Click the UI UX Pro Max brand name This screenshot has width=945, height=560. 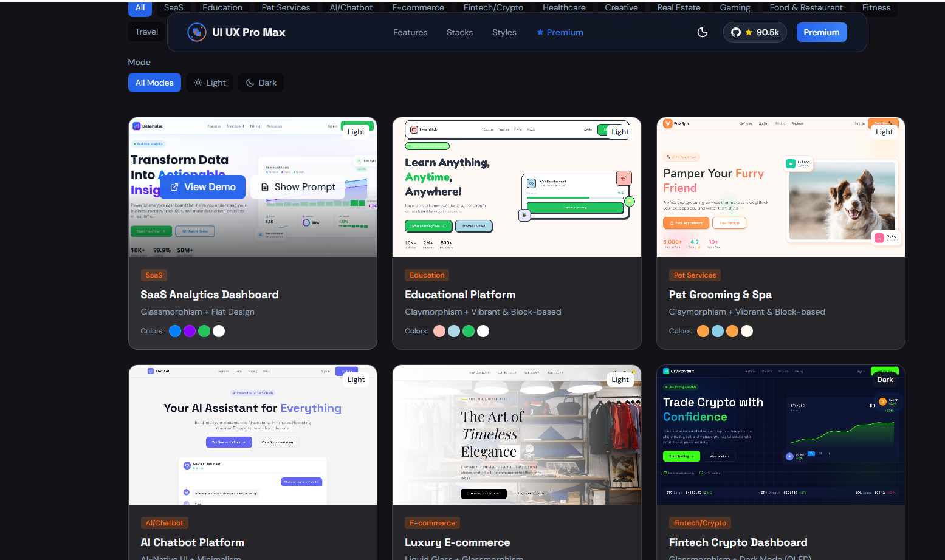point(249,32)
